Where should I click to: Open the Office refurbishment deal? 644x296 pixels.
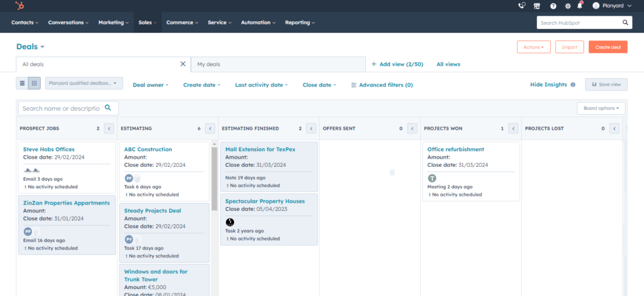pyautogui.click(x=455, y=149)
